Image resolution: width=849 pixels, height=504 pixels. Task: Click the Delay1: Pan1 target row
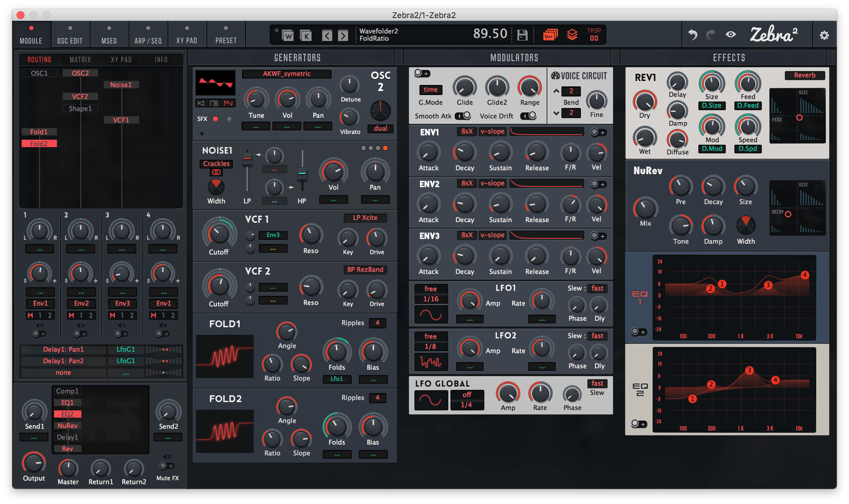tap(63, 350)
